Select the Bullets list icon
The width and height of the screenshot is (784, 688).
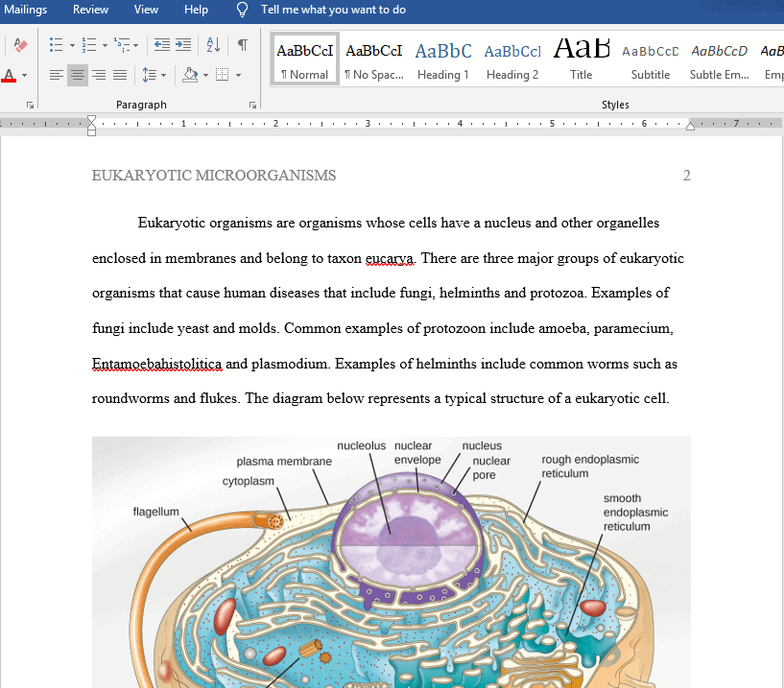click(x=56, y=44)
